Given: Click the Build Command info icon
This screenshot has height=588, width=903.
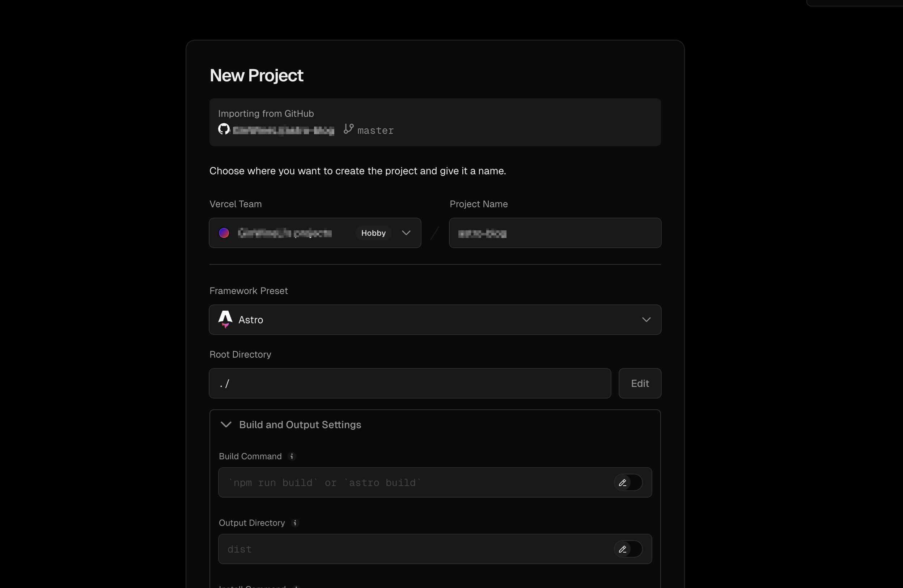Looking at the screenshot, I should [292, 456].
